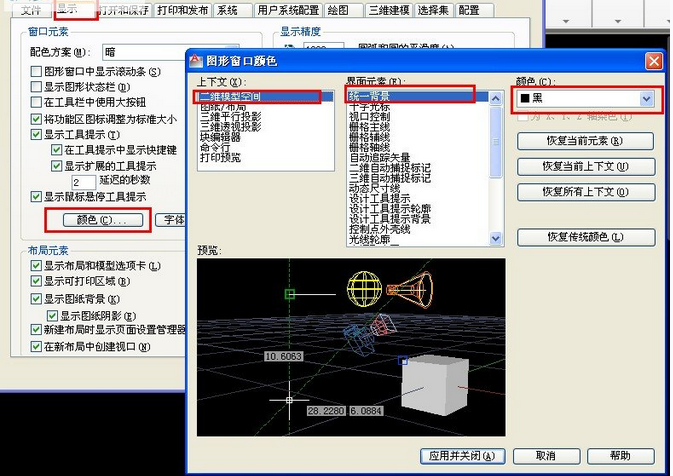
Task: Click the yellow wireframe sphere in preview
Action: tap(363, 289)
